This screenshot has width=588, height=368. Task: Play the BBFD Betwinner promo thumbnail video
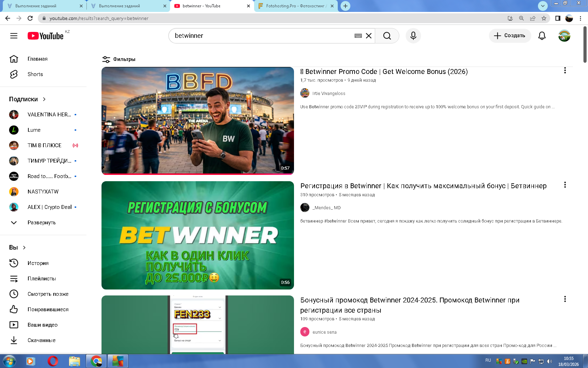coord(198,121)
